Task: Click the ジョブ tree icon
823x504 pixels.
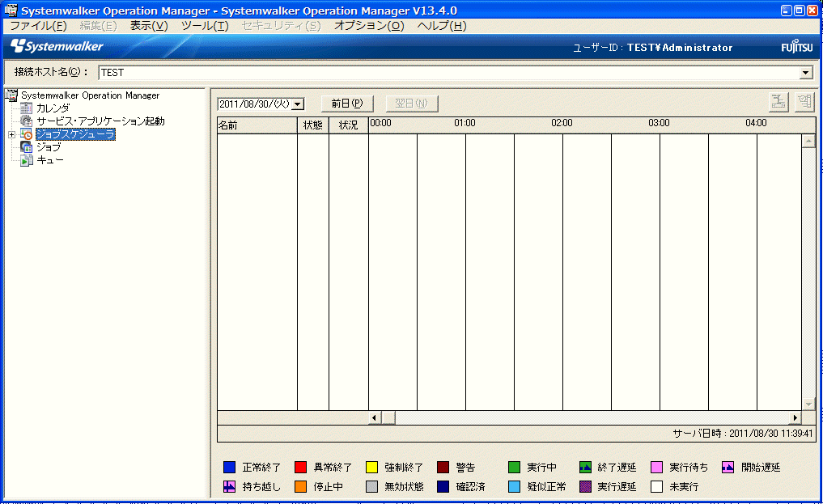Action: pyautogui.click(x=26, y=147)
